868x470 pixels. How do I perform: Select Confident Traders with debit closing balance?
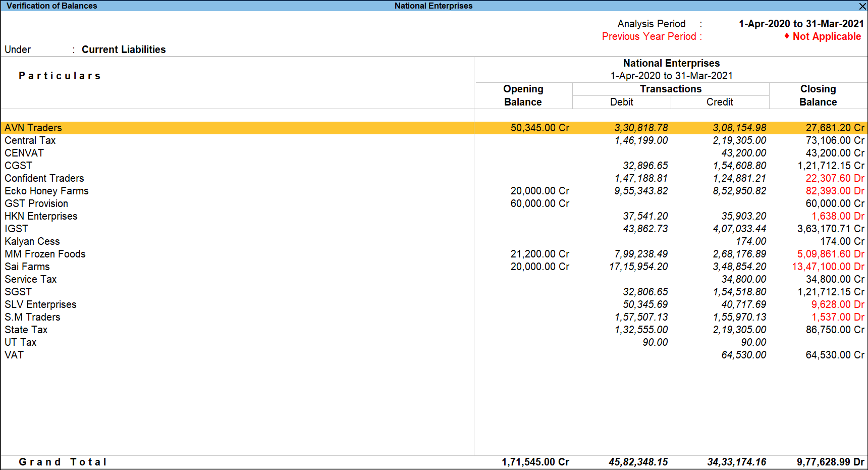44,178
